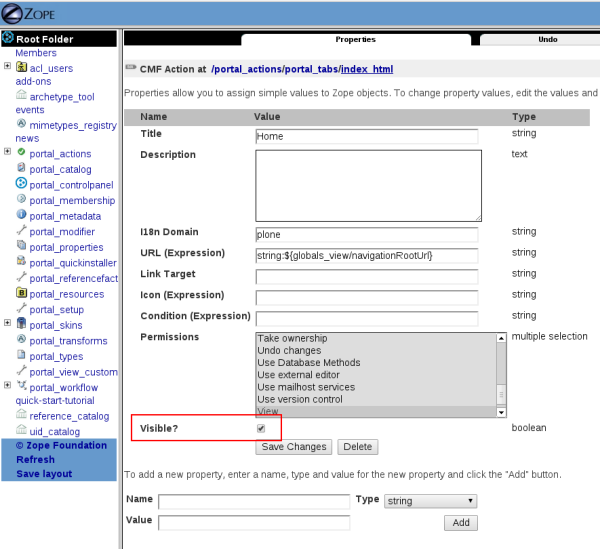Click the portal_resources icon
600x549 pixels.
click(21, 293)
